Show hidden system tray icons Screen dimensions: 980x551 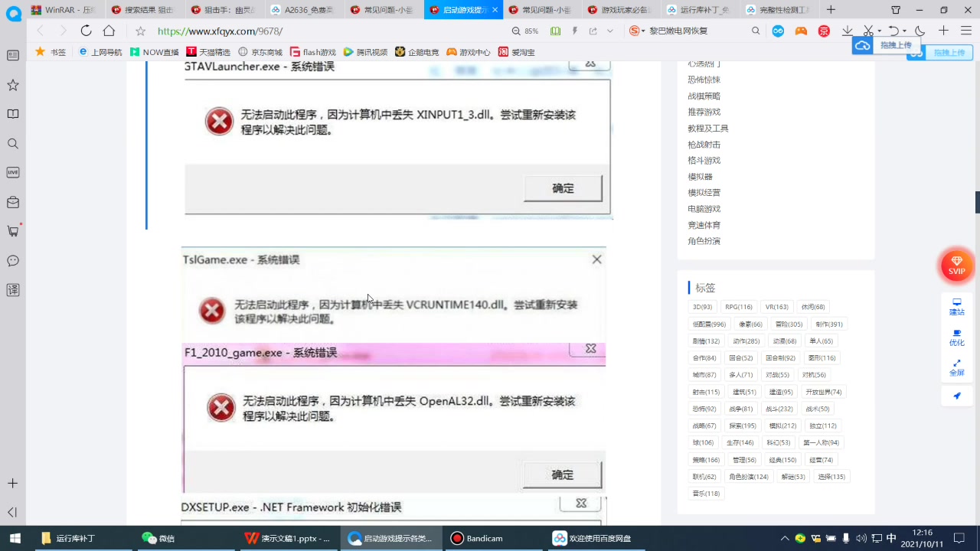(784, 538)
